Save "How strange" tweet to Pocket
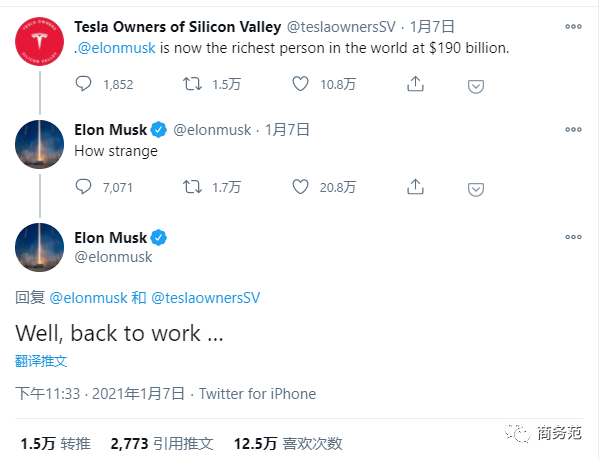Screen dimensions: 601x460 tap(476, 189)
